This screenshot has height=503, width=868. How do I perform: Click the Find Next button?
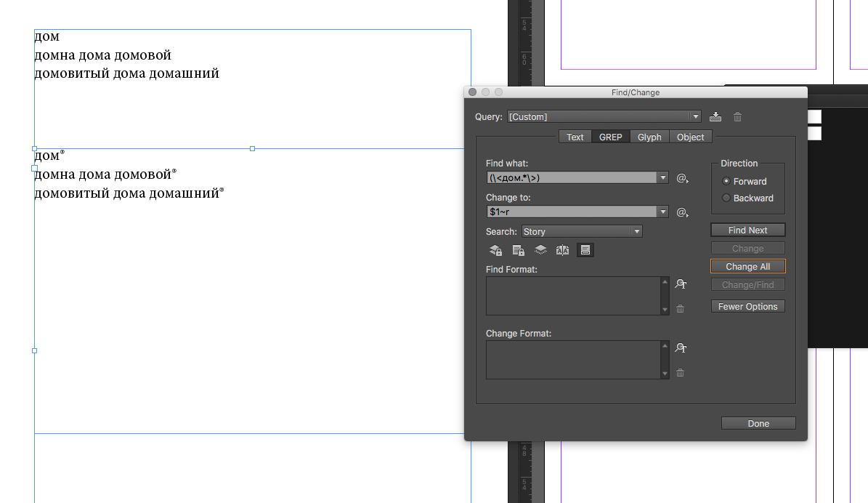click(748, 230)
